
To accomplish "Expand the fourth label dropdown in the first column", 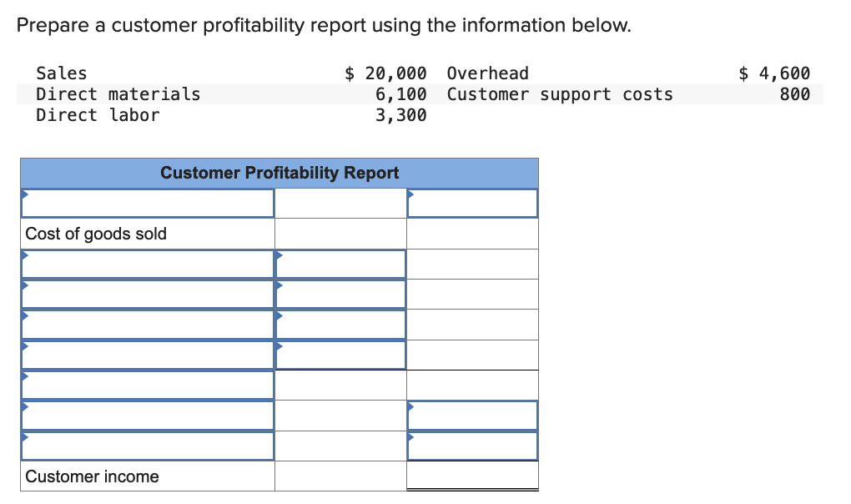I will pyautogui.click(x=147, y=354).
